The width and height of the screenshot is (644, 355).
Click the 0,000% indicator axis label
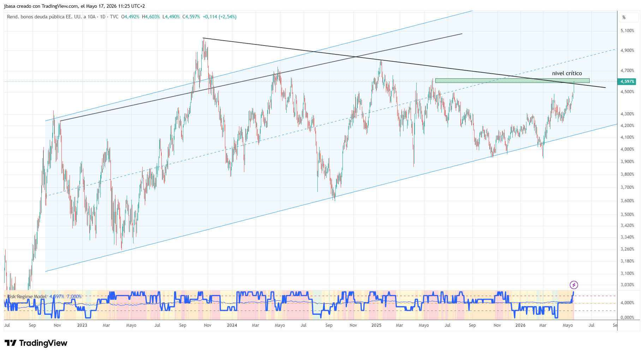click(x=627, y=318)
